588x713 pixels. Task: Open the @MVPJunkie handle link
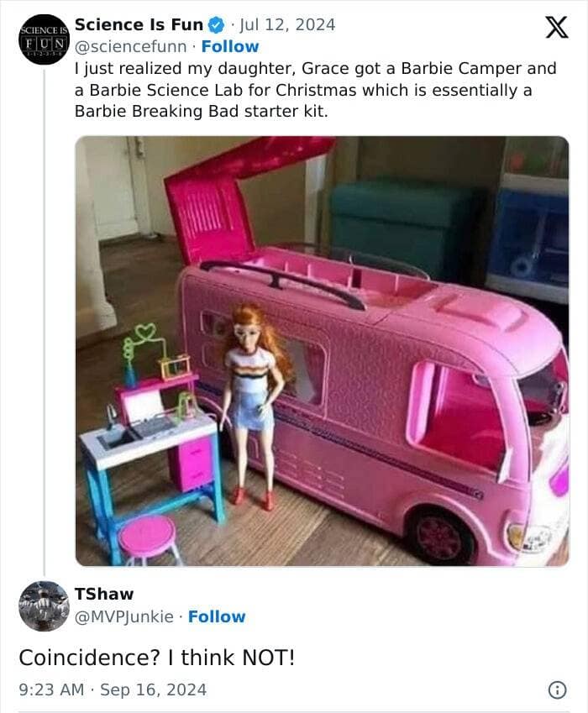point(126,616)
